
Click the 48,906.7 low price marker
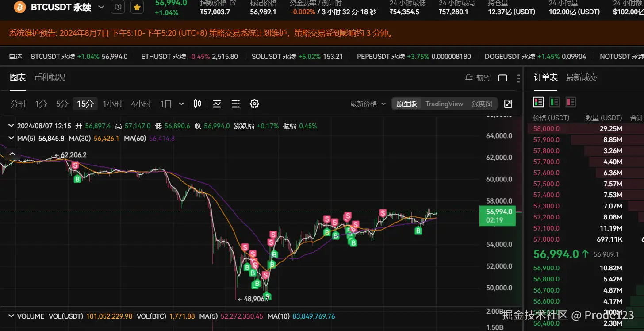(x=254, y=299)
